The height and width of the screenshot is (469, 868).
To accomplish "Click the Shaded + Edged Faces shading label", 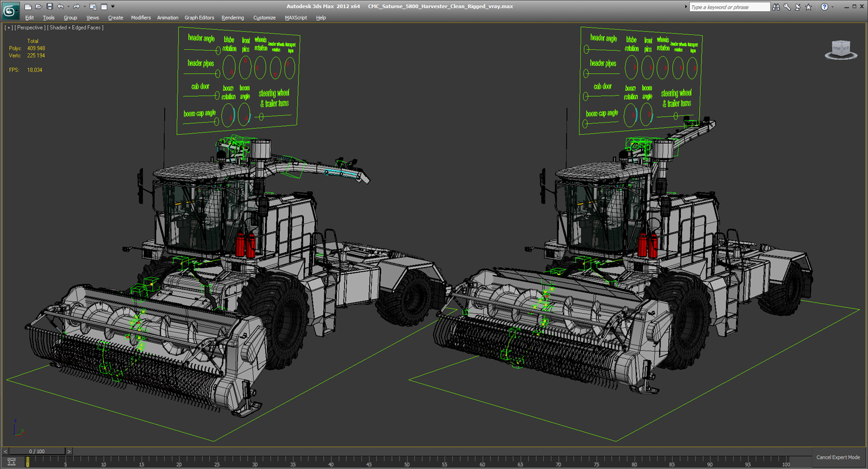I will coord(76,28).
